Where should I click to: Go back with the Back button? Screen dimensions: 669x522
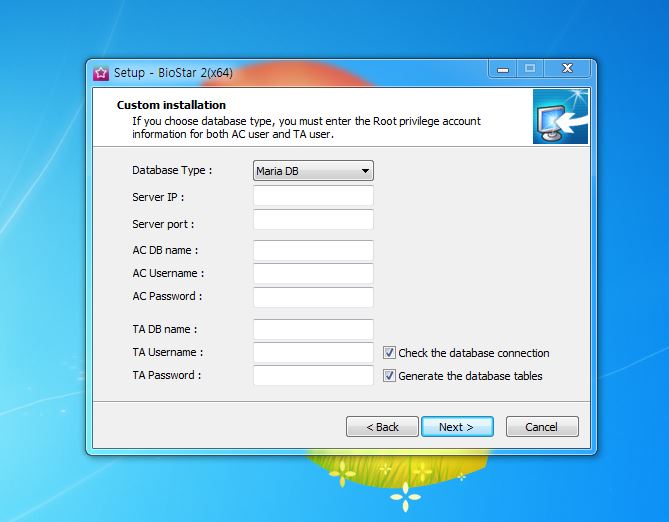coord(382,427)
